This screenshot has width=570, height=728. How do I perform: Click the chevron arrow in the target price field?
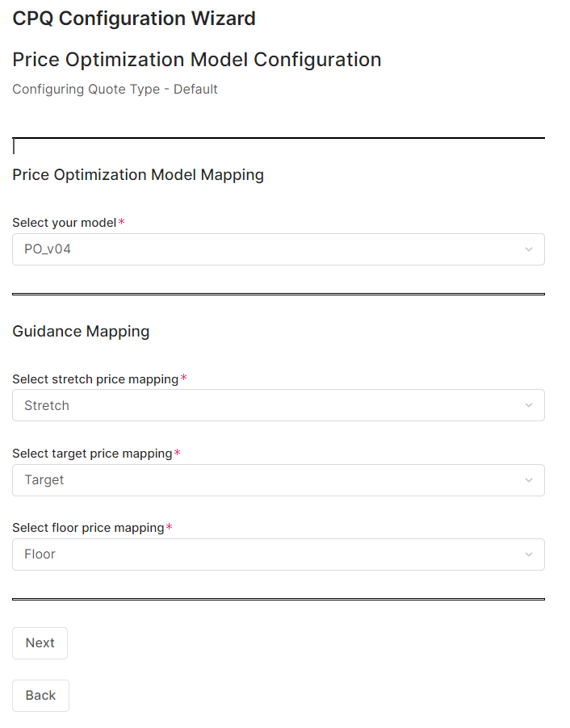coord(529,480)
